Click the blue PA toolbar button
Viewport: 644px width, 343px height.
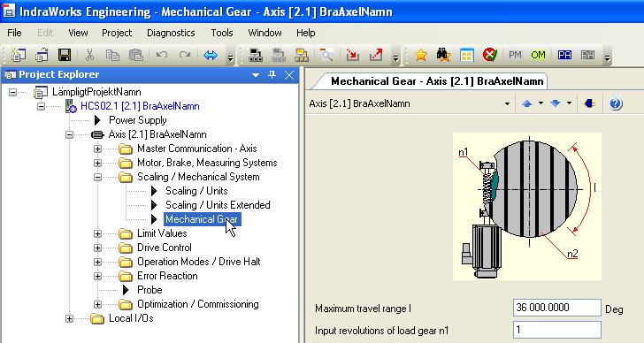tap(564, 55)
